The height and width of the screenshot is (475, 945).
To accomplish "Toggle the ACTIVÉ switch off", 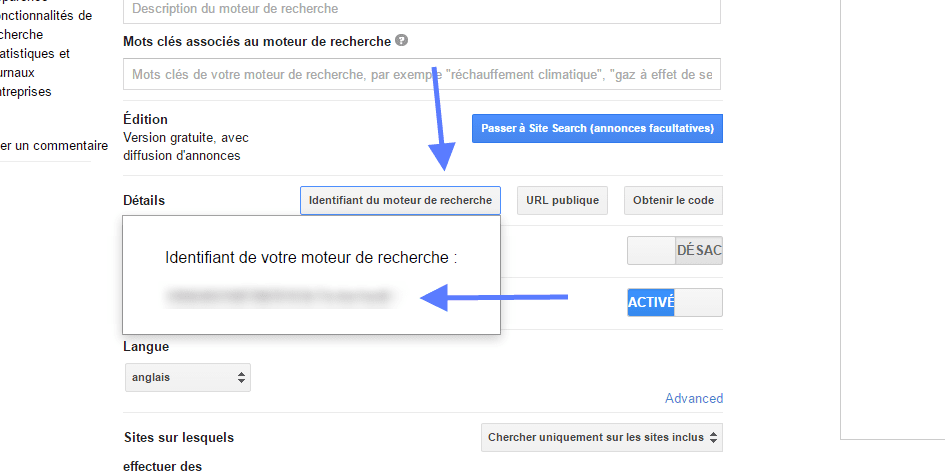I will point(674,302).
